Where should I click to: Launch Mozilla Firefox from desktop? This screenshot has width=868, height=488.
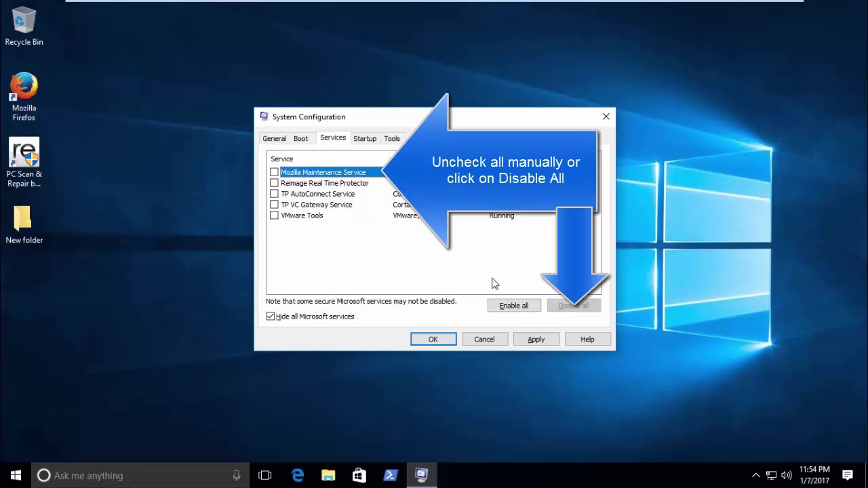24,97
